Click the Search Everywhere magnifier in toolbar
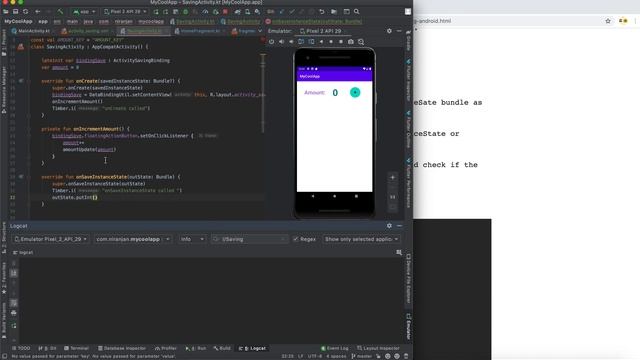Screen dimensions: 640x360 coord(357,11)
